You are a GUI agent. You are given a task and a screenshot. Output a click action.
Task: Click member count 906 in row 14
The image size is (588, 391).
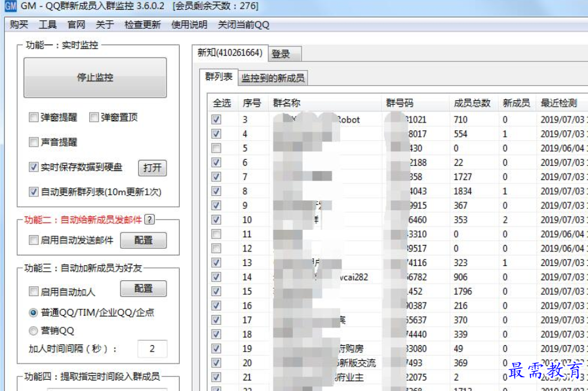[460, 277]
